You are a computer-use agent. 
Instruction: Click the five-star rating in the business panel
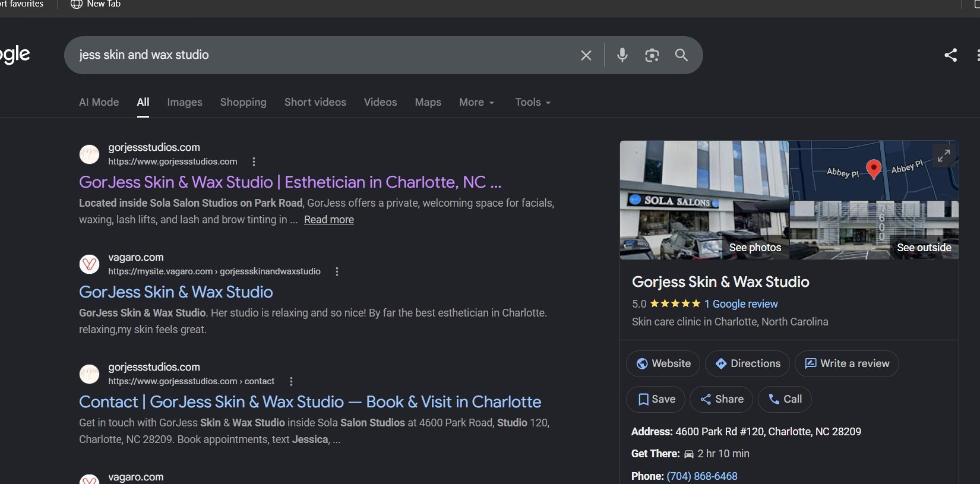pos(675,304)
